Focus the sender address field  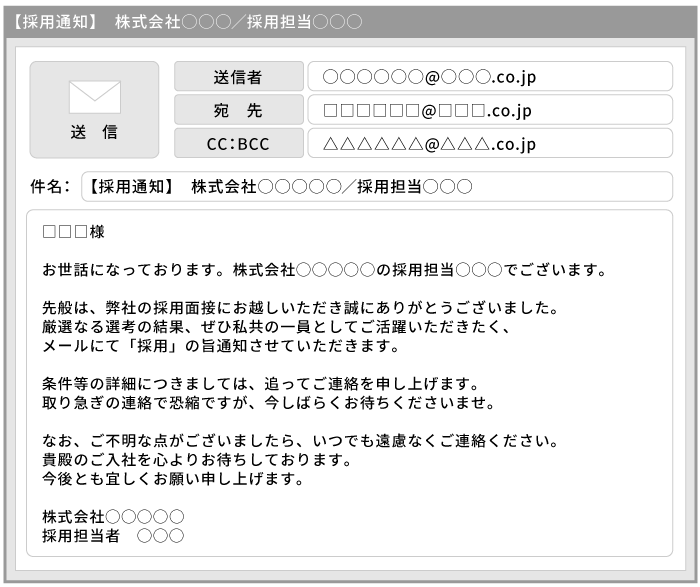[x=490, y=76]
